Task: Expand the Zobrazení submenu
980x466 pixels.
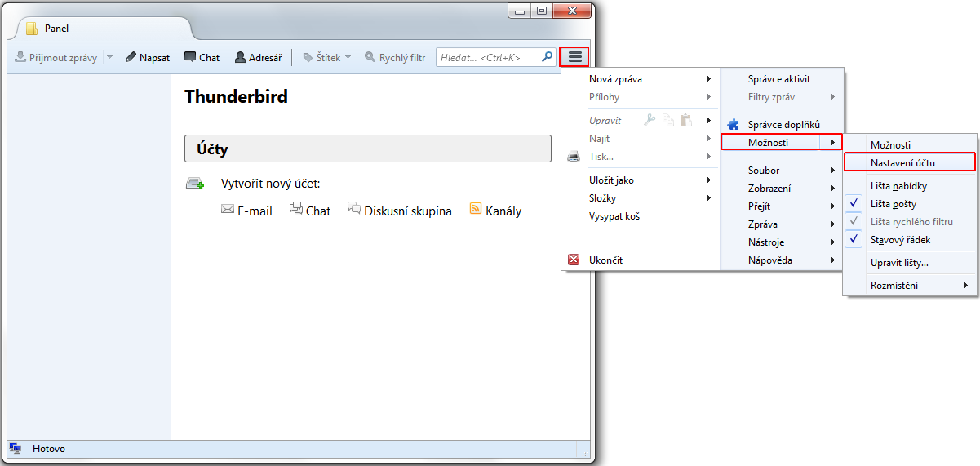Action: click(782, 189)
